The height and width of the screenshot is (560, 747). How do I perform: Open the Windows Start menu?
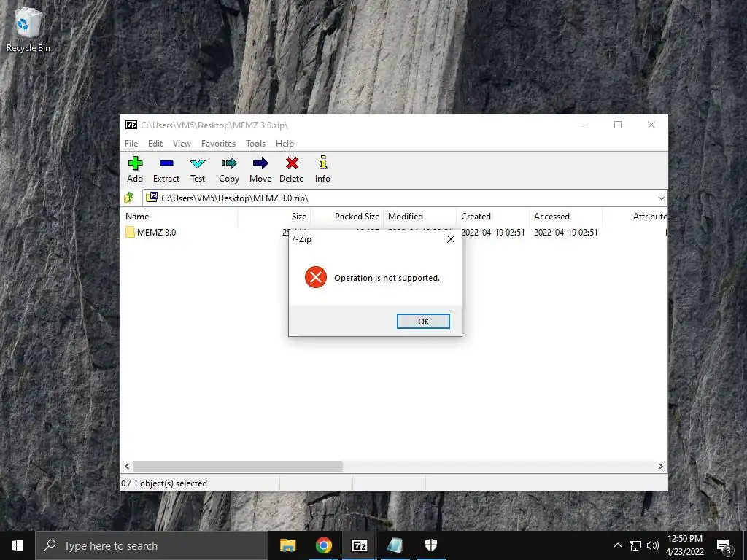(18, 545)
